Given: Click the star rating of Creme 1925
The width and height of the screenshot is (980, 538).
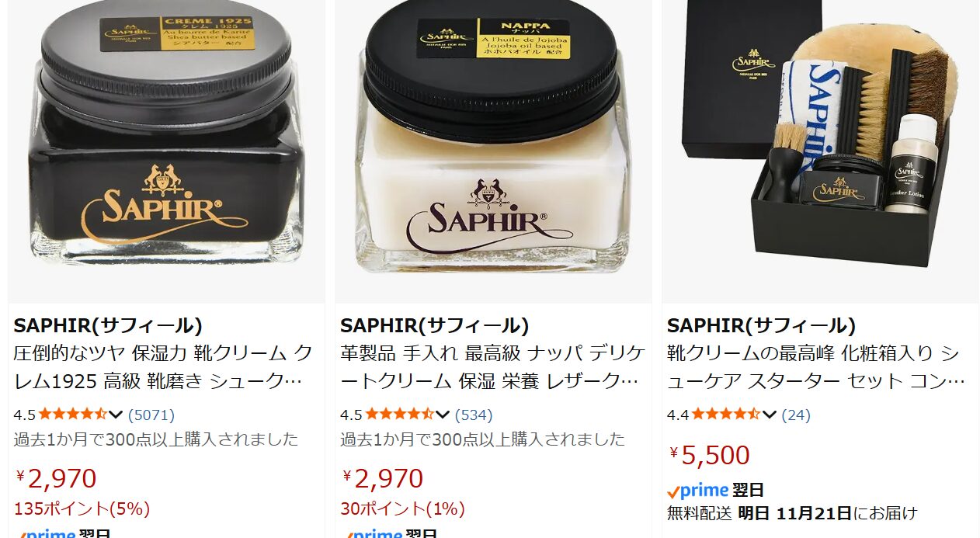Looking at the screenshot, I should (74, 415).
